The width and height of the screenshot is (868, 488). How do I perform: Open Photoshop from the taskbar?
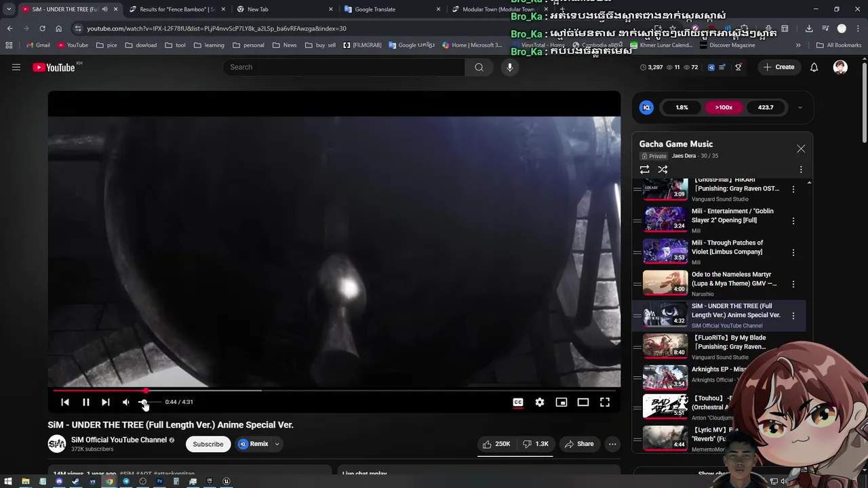(159, 481)
